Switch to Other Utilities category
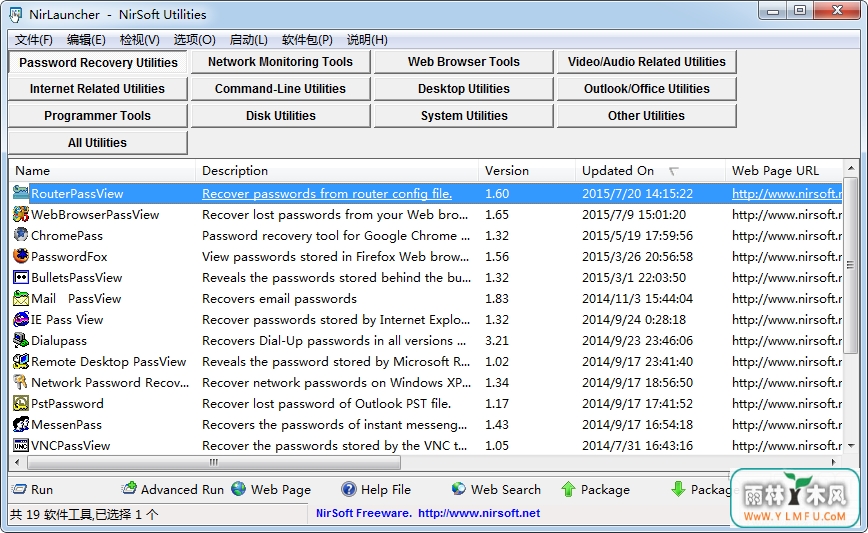 tap(647, 116)
